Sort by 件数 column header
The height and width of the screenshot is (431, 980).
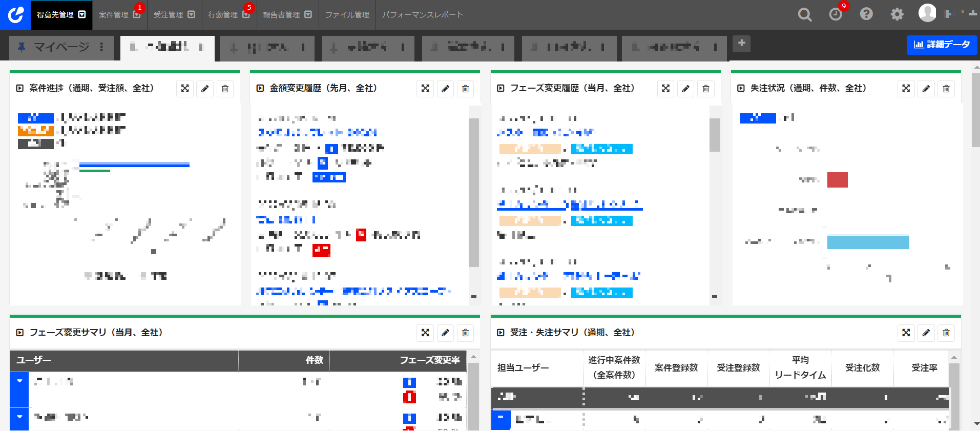tap(284, 360)
